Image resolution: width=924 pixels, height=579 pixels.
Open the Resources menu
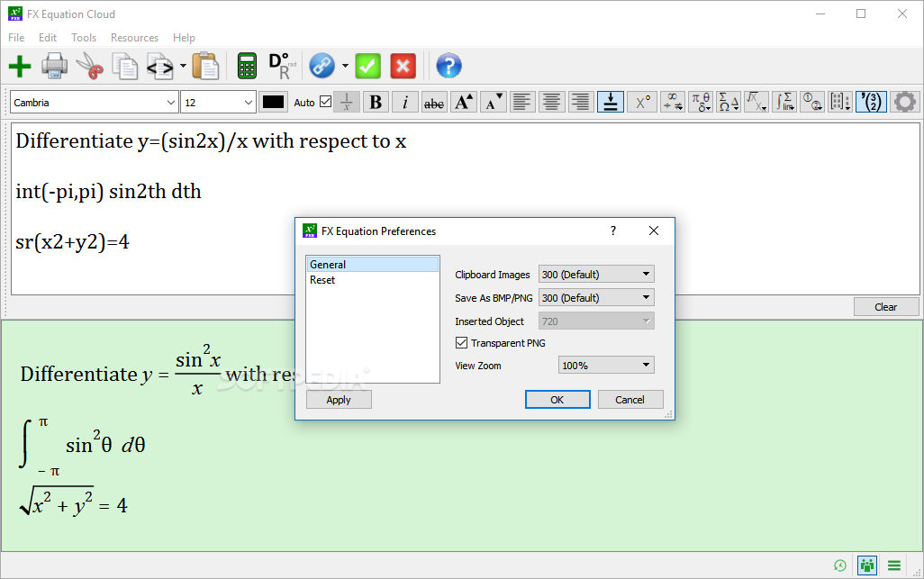click(x=134, y=38)
